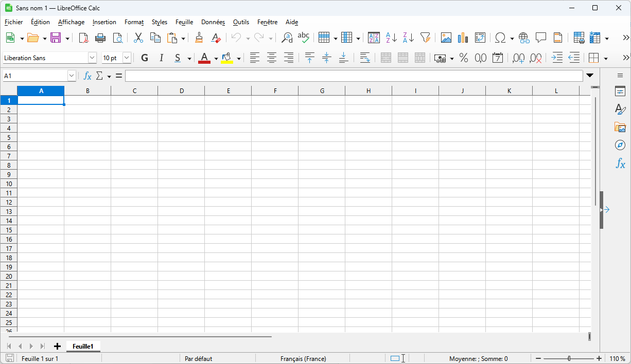The height and width of the screenshot is (364, 631).
Task: Click the Function Wizard fx icon
Action: [x=87, y=76]
